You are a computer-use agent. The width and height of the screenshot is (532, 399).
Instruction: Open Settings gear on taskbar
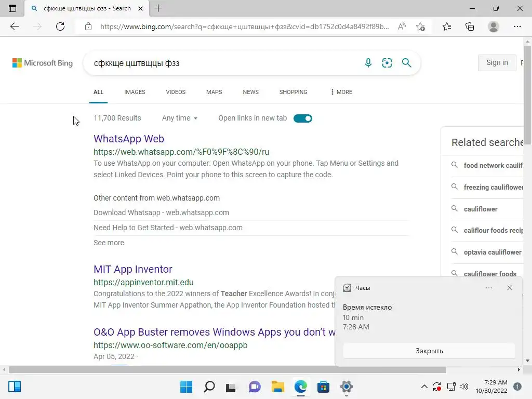coord(347,387)
